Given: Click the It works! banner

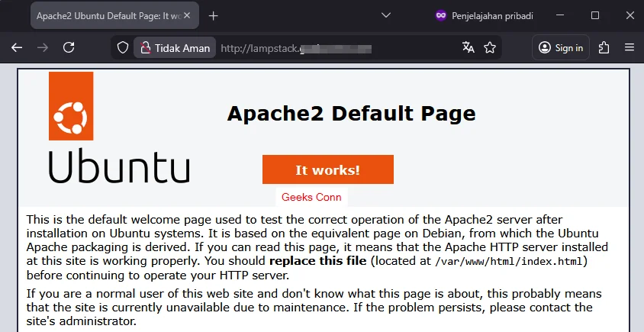Looking at the screenshot, I should click(328, 169).
